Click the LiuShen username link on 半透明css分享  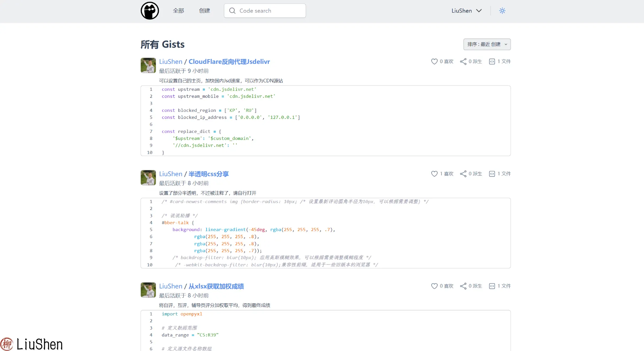click(x=171, y=174)
